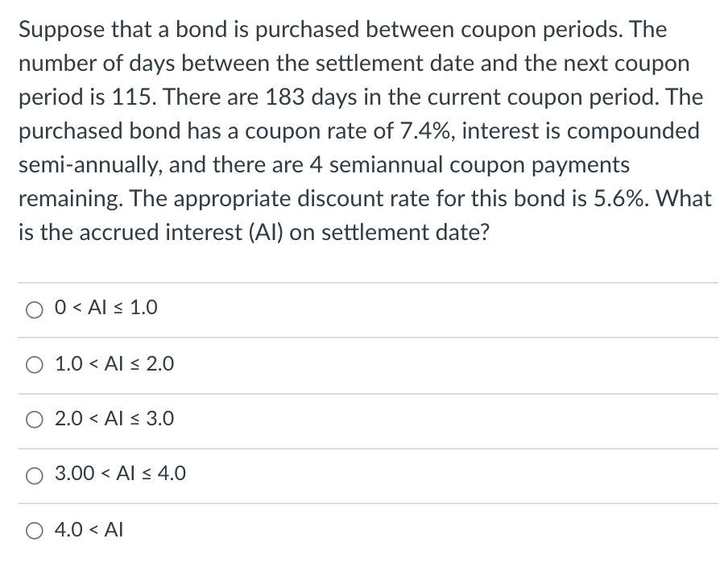Click the final answer row area
Image resolution: width=728 pixels, height=580 pixels.
pos(362,530)
